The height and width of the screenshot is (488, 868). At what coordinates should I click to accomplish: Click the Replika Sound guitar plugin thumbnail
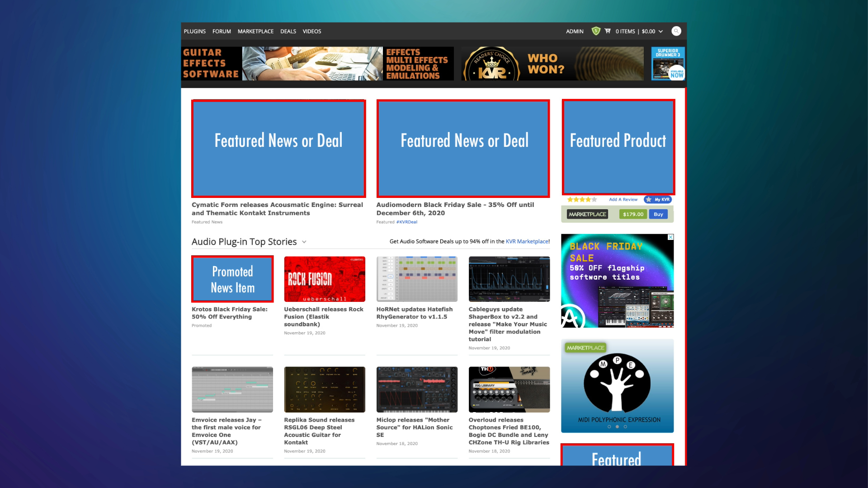[x=325, y=389]
